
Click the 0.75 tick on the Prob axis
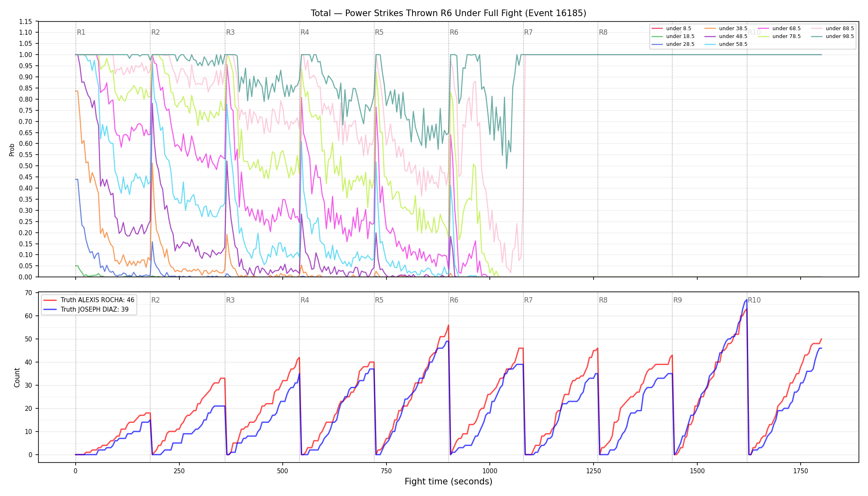(25, 110)
